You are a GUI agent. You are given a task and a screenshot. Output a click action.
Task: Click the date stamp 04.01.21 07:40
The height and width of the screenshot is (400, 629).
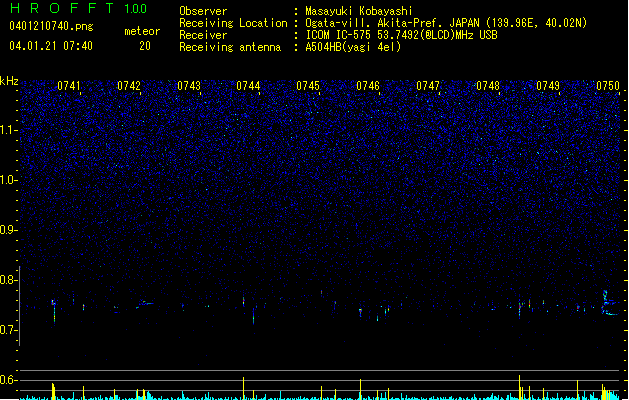click(x=51, y=46)
